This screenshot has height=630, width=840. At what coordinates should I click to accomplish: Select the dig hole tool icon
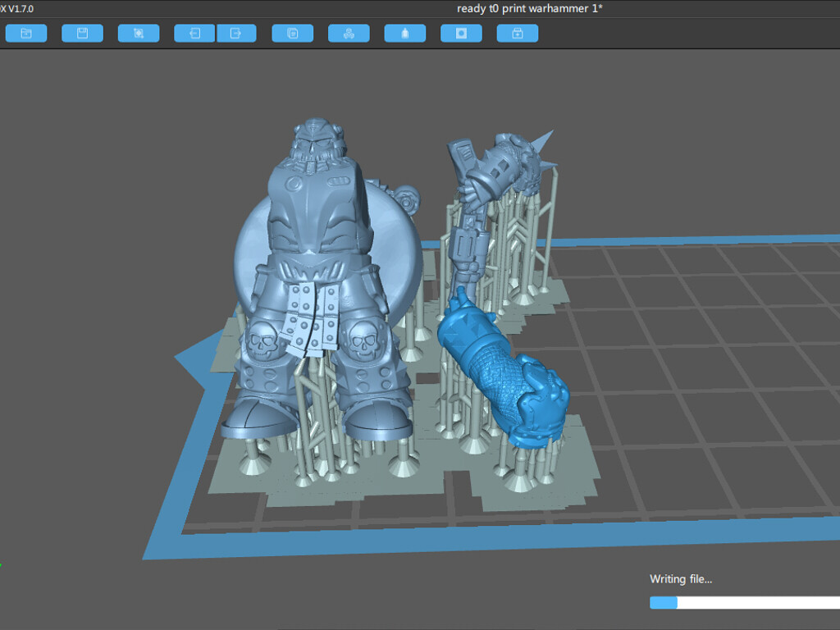tap(461, 33)
